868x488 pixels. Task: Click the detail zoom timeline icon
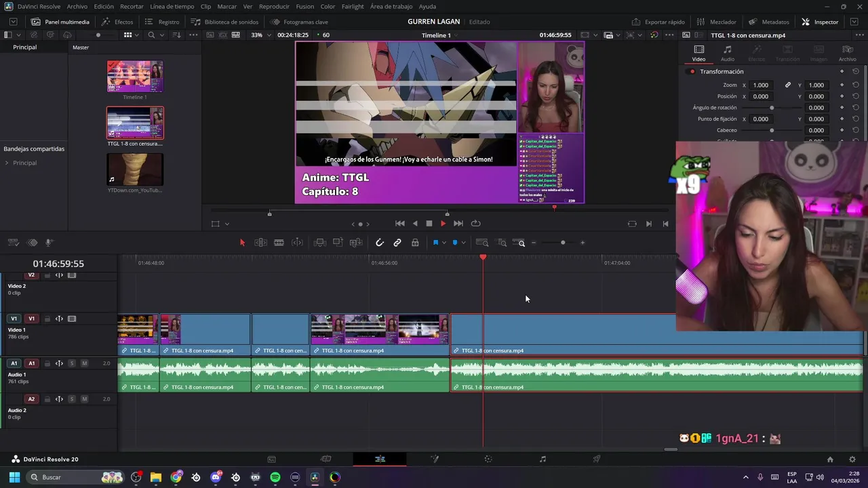click(x=502, y=243)
